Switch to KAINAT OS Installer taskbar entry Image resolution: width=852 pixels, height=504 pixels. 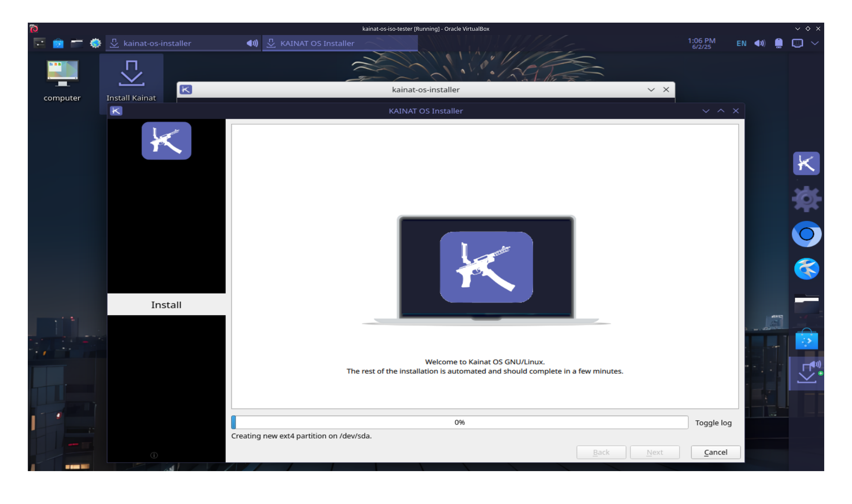click(340, 43)
